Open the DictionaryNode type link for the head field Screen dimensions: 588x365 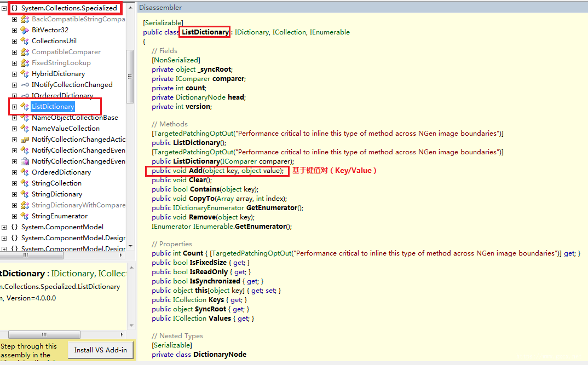tap(200, 97)
